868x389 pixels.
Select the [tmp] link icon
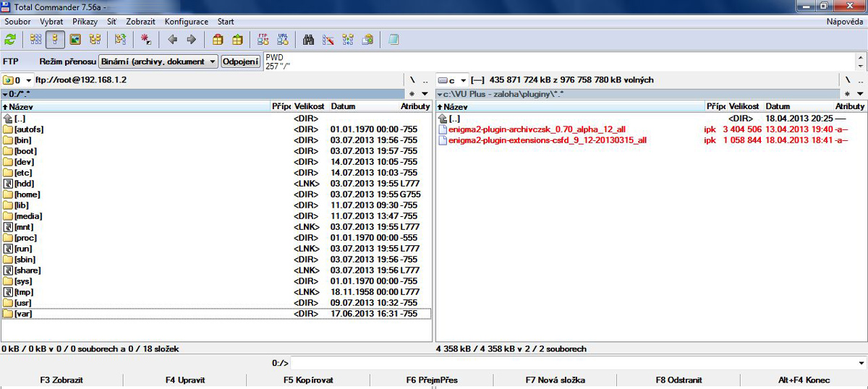coord(8,292)
